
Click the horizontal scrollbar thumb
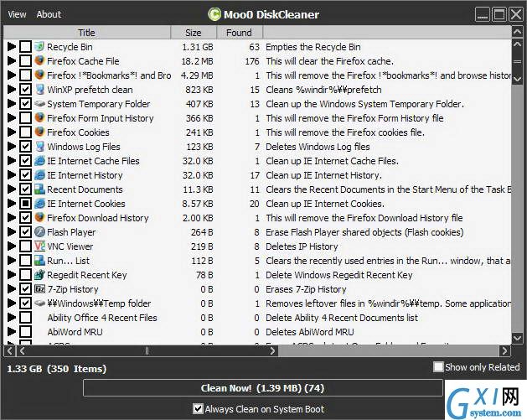click(x=147, y=350)
